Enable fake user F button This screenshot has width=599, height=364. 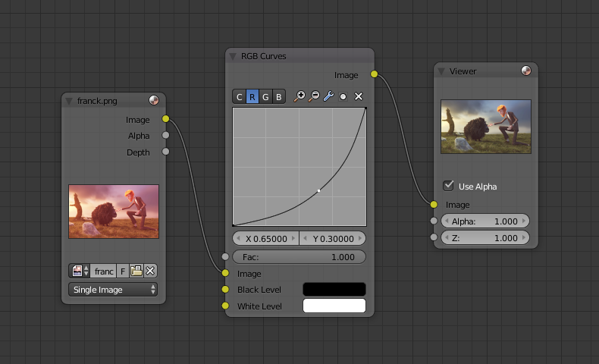tap(123, 271)
